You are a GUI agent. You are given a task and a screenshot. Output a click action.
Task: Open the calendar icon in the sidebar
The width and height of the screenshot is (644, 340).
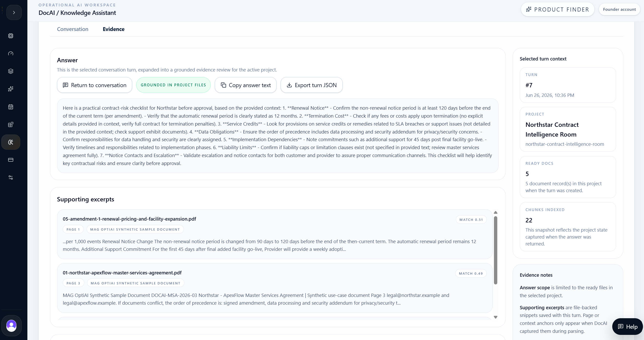11,107
